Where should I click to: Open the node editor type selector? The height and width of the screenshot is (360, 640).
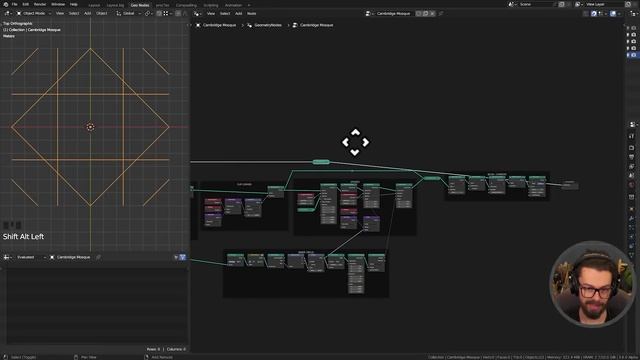click(x=197, y=13)
